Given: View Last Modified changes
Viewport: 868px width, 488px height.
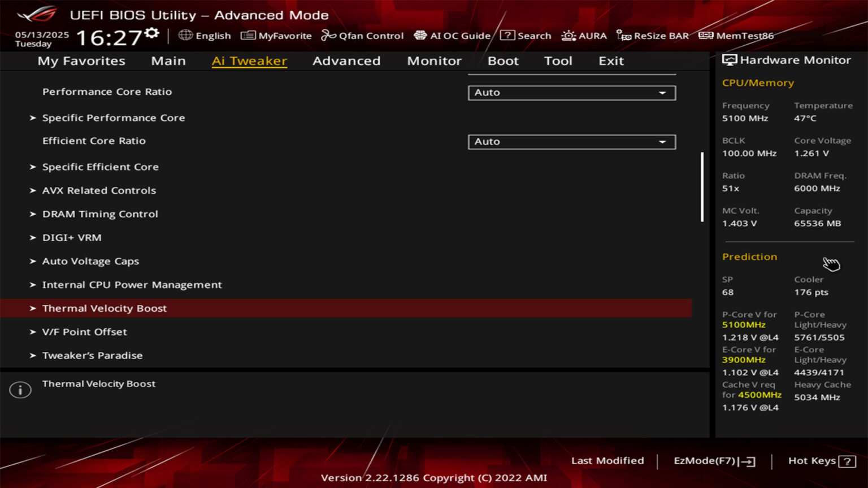Looking at the screenshot, I should (607, 460).
